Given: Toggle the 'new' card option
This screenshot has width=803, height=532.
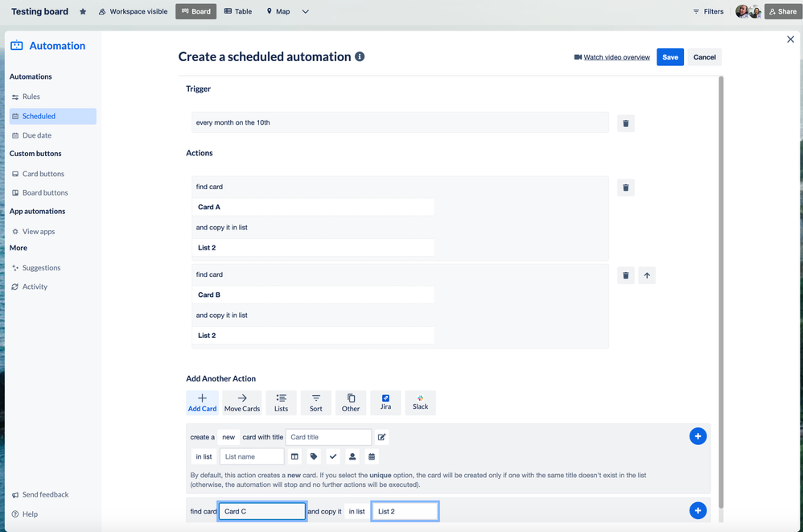Looking at the screenshot, I should click(x=229, y=437).
